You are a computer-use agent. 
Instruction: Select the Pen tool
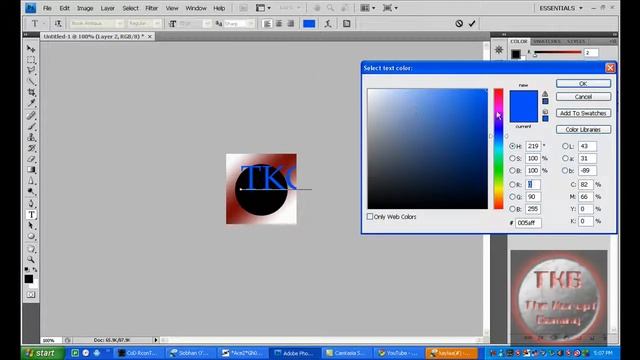pyautogui.click(x=31, y=204)
